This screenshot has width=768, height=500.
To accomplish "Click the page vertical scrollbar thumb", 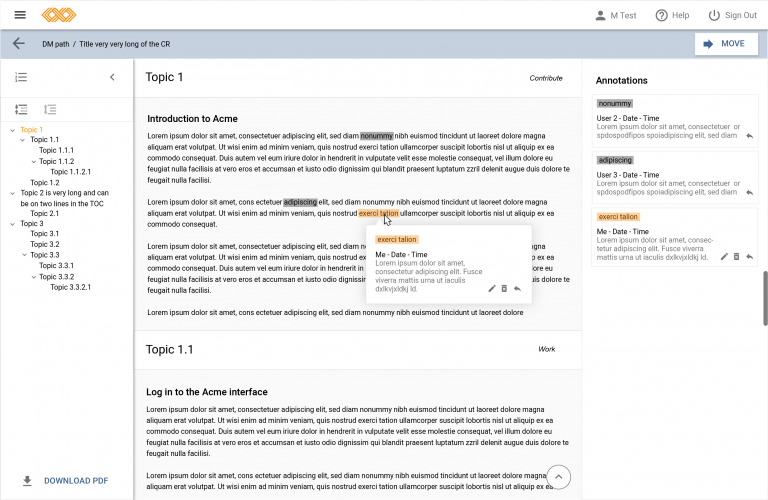I will tap(765, 298).
